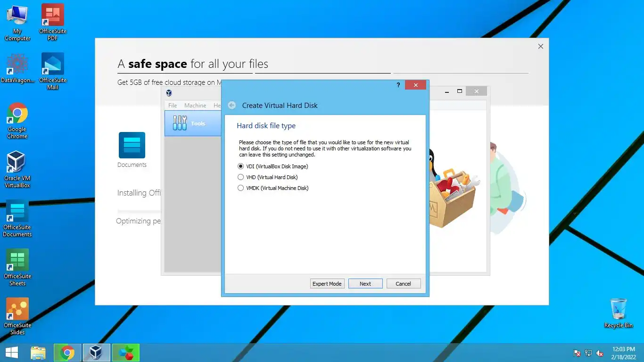Click the Expert Mode button
The width and height of the screenshot is (644, 362).
(x=327, y=284)
